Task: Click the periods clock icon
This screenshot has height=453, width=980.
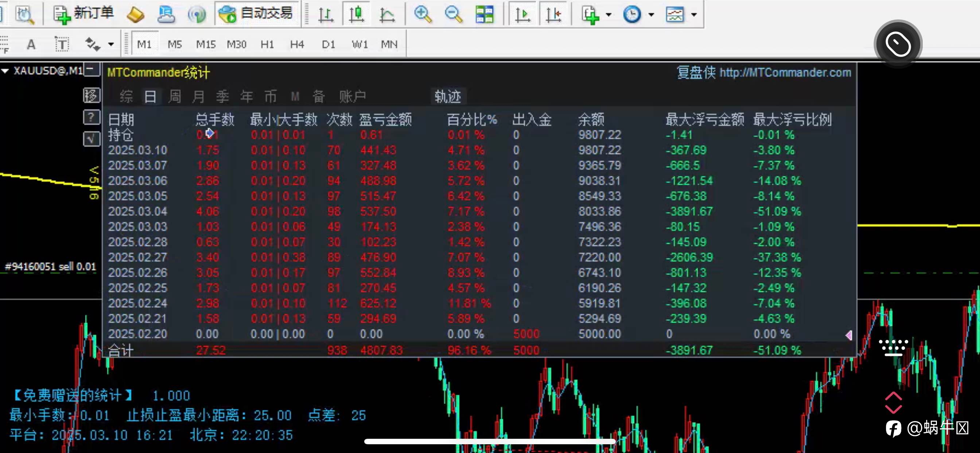Action: point(632,15)
